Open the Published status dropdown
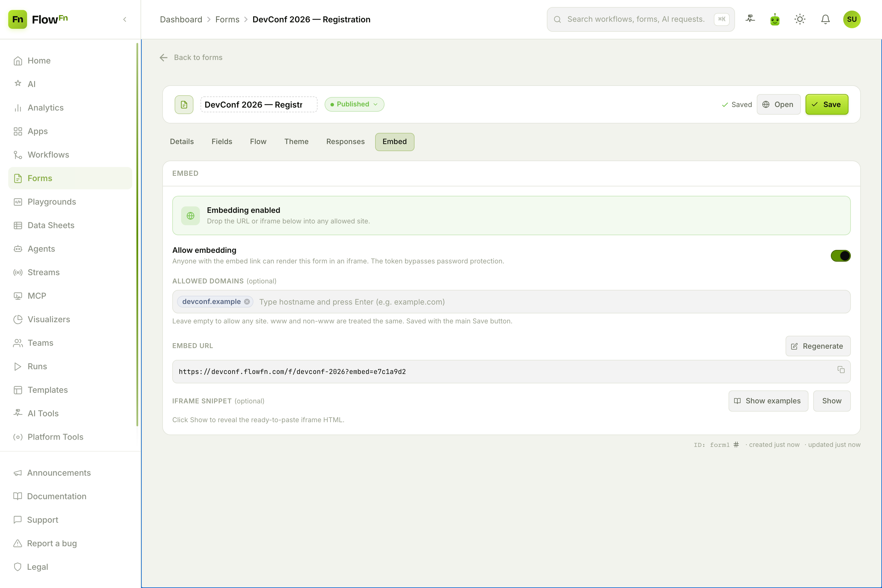The width and height of the screenshot is (882, 588). tap(354, 104)
